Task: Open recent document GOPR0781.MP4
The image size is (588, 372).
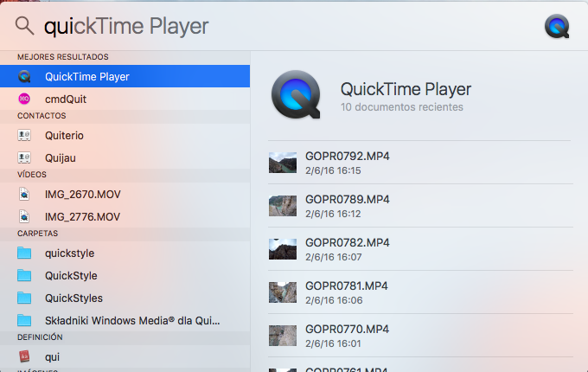Action: tap(420, 292)
